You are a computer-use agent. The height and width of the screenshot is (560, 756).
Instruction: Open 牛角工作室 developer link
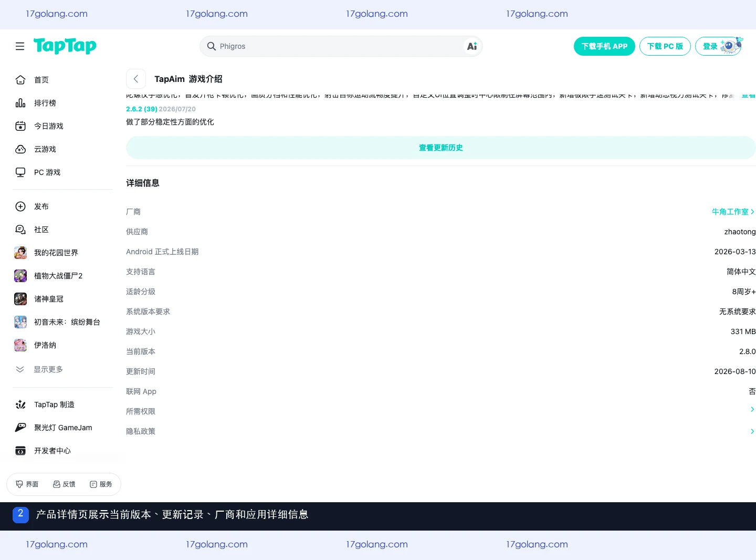tap(733, 212)
